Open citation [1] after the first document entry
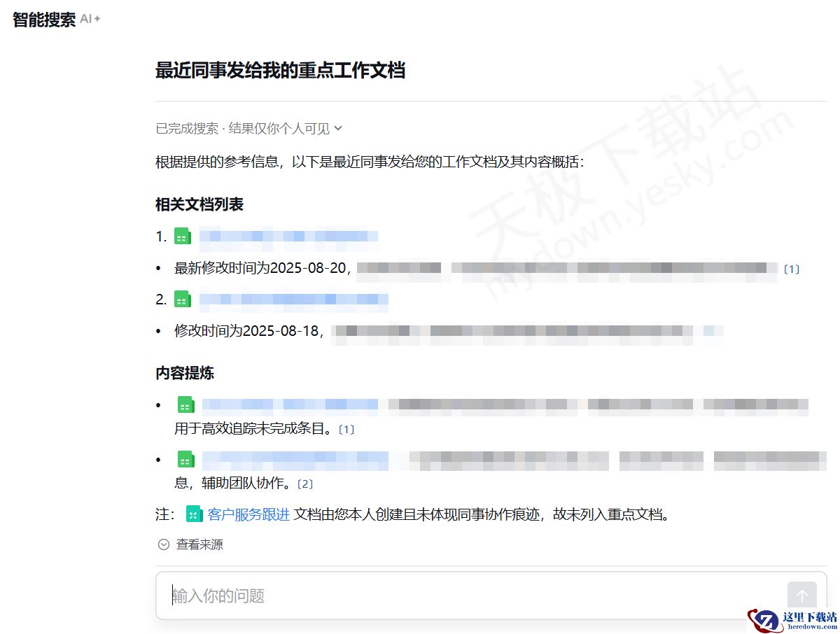 click(x=792, y=269)
